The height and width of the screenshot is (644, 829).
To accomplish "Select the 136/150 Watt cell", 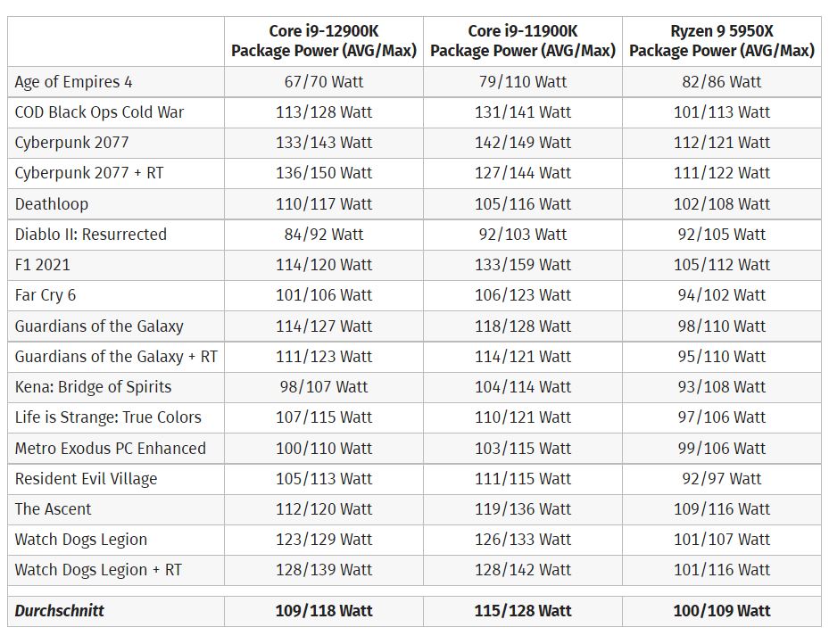I will click(324, 173).
